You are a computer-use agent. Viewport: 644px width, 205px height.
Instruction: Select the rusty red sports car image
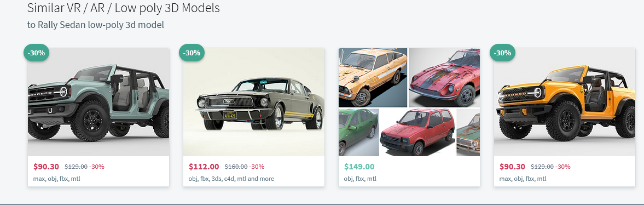[444, 77]
